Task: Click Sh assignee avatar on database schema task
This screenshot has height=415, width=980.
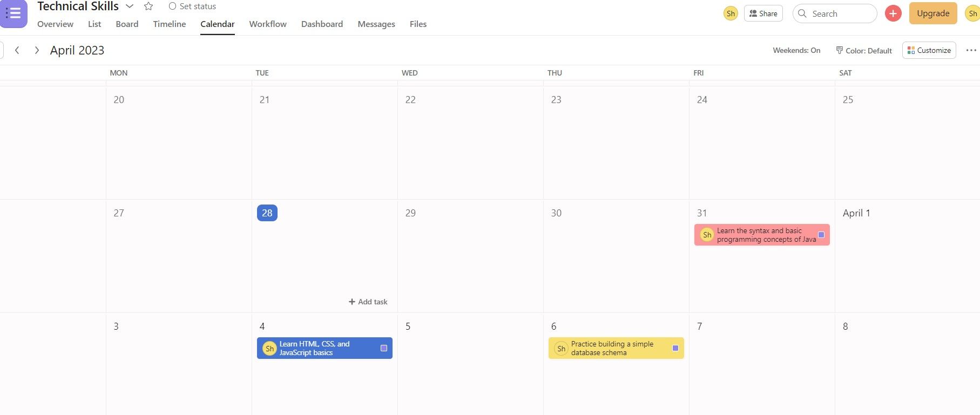Action: (x=561, y=349)
